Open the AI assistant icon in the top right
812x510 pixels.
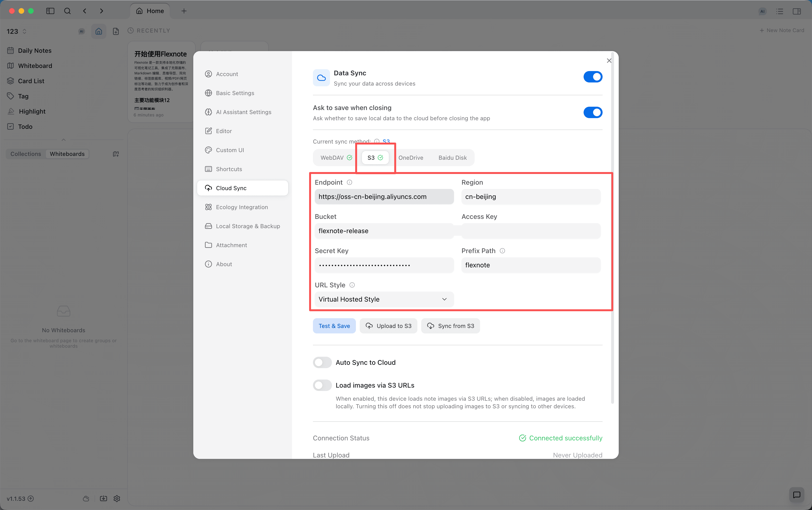coord(762,11)
